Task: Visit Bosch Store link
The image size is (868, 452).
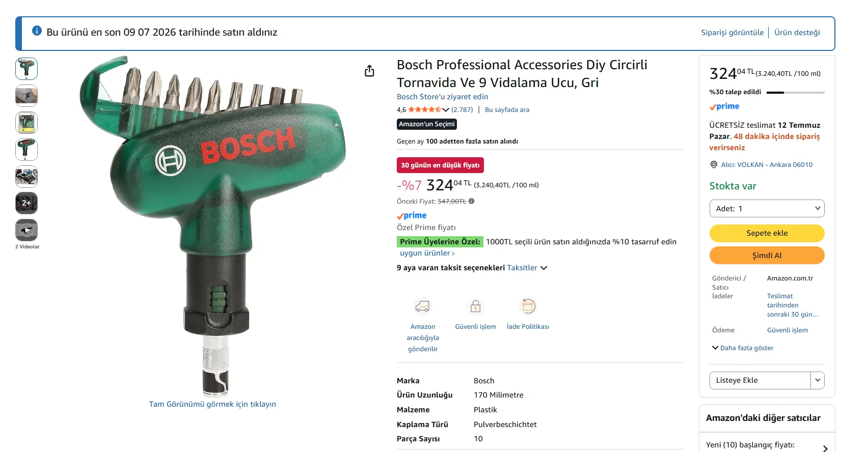Action: tap(442, 97)
